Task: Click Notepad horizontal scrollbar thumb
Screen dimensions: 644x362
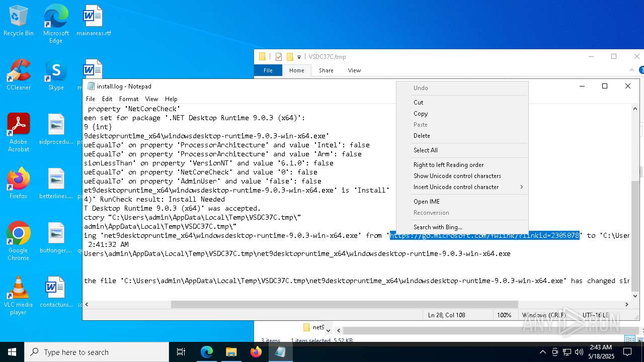Action: pos(344,304)
